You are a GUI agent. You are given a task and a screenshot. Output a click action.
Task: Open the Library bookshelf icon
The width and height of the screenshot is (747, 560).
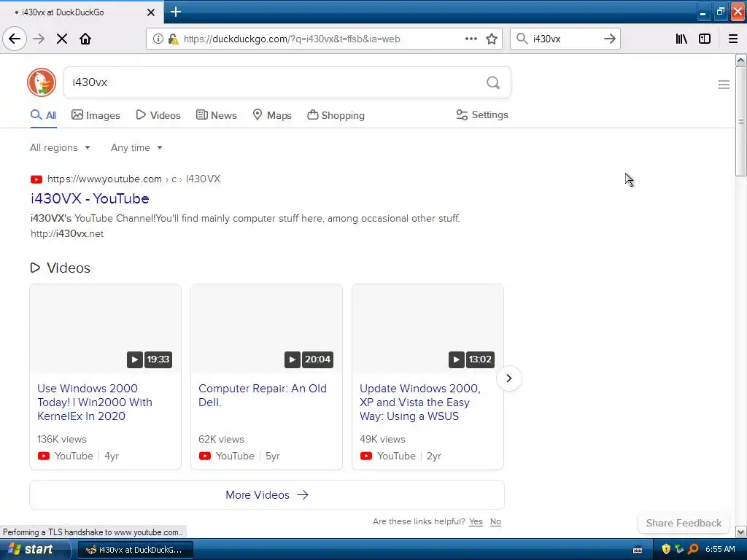coord(681,39)
